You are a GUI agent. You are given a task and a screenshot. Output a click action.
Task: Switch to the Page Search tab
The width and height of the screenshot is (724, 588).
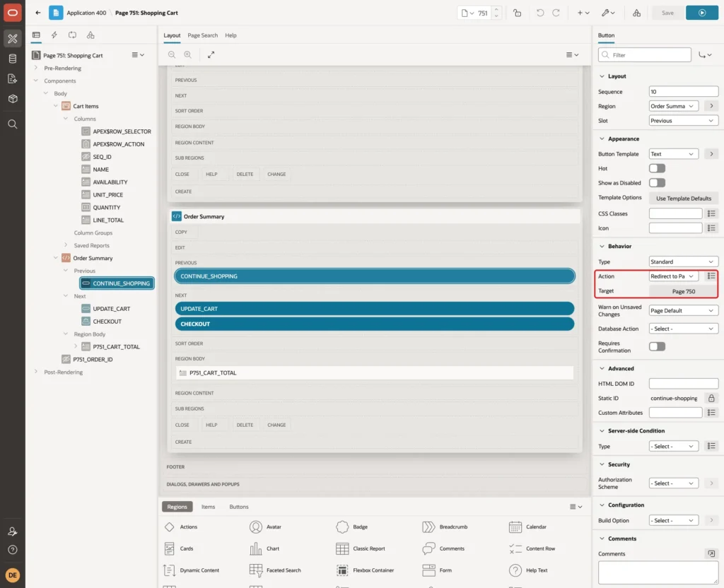click(202, 35)
